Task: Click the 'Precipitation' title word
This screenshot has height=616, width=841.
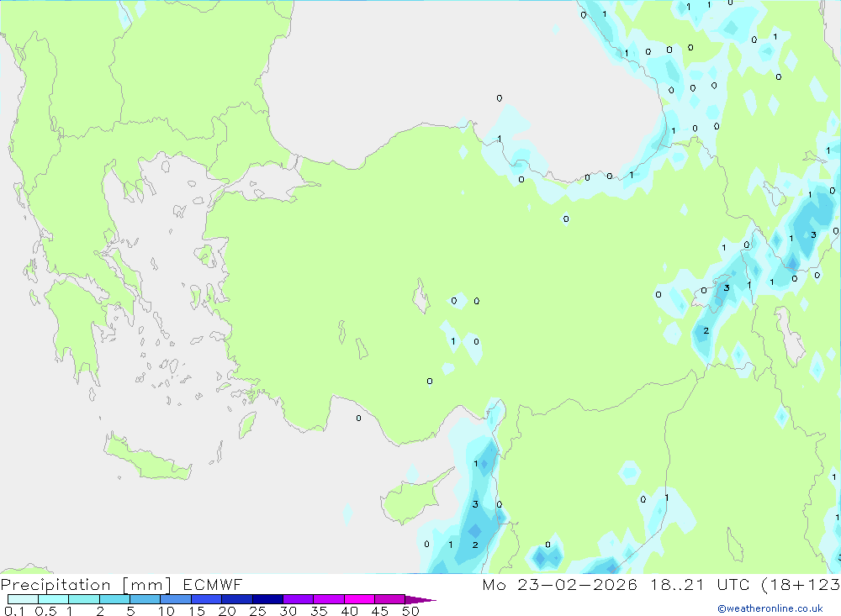Action: tap(56, 584)
